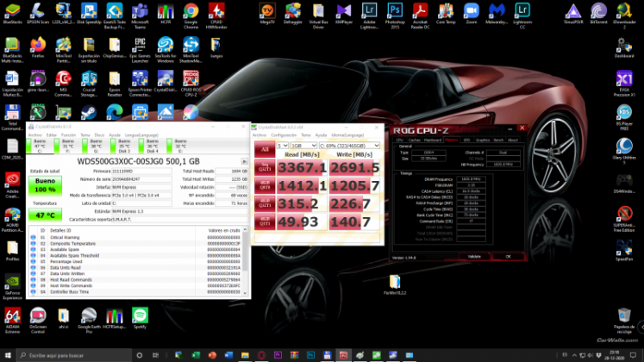Open the test count dropdown showing 5
This screenshot has width=644, height=362.
[282, 146]
